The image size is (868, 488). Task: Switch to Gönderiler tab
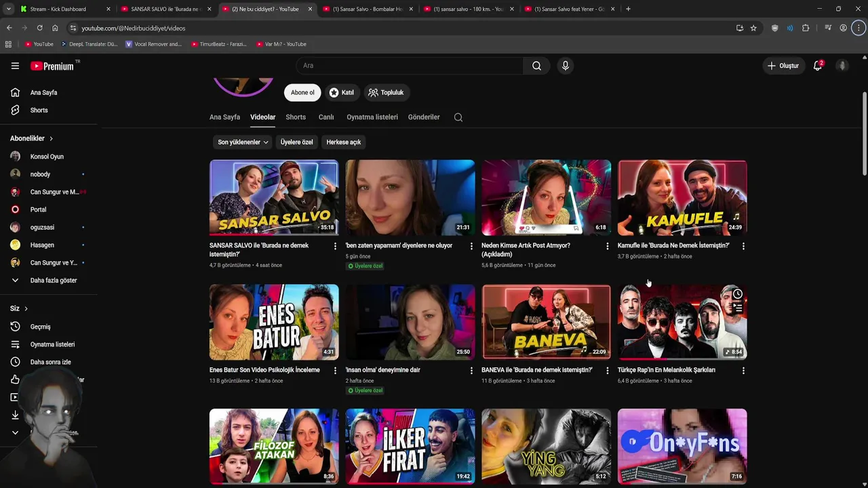click(424, 117)
